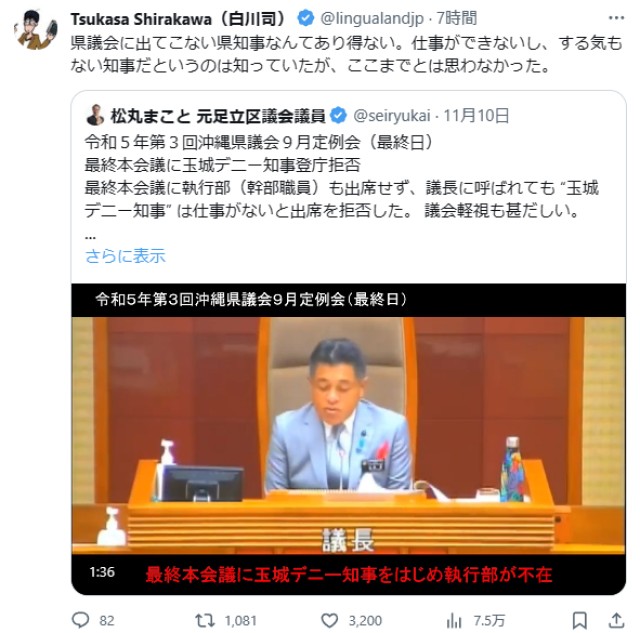Image resolution: width=640 pixels, height=633 pixels.
Task: Open 松丸まこと's small profile avatar
Action: (x=95, y=115)
